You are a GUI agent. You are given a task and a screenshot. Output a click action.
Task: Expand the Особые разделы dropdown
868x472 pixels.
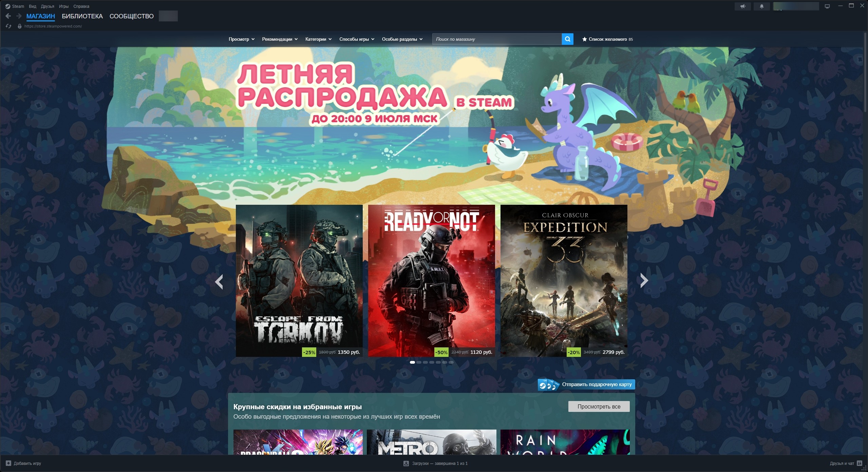pos(402,39)
